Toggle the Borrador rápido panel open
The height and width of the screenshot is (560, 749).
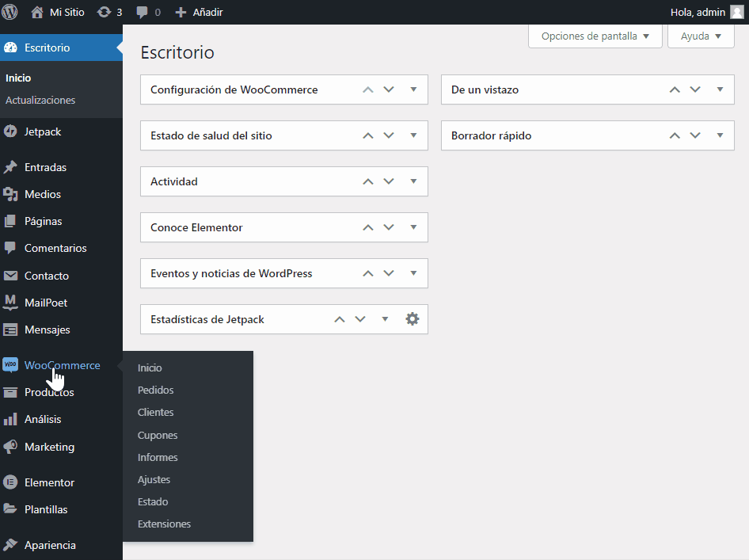click(x=720, y=135)
